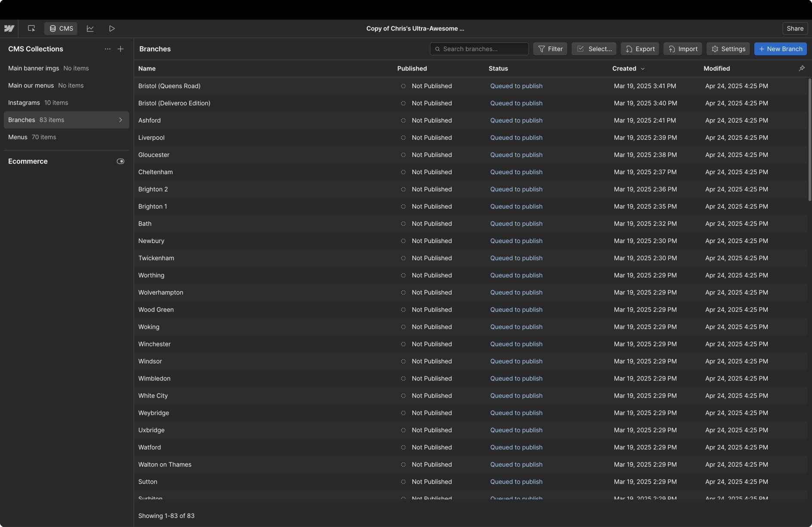Click the publish status icon for Woking
The height and width of the screenshot is (527, 812).
pyautogui.click(x=403, y=327)
